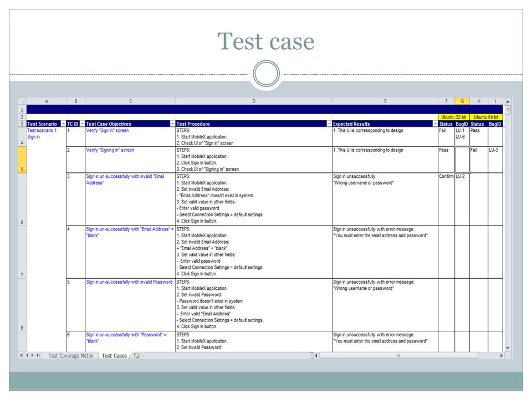Click TC ID cell with value 4
532x399 pixels.
point(76,252)
